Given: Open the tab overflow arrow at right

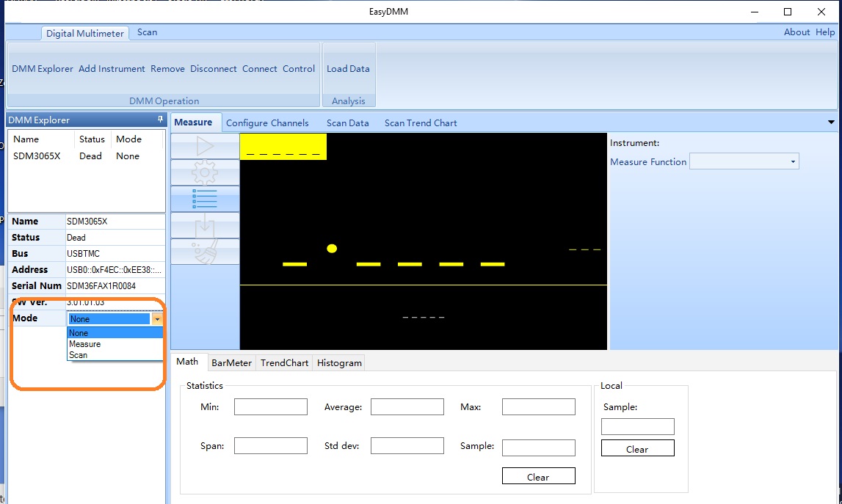Looking at the screenshot, I should click(831, 123).
